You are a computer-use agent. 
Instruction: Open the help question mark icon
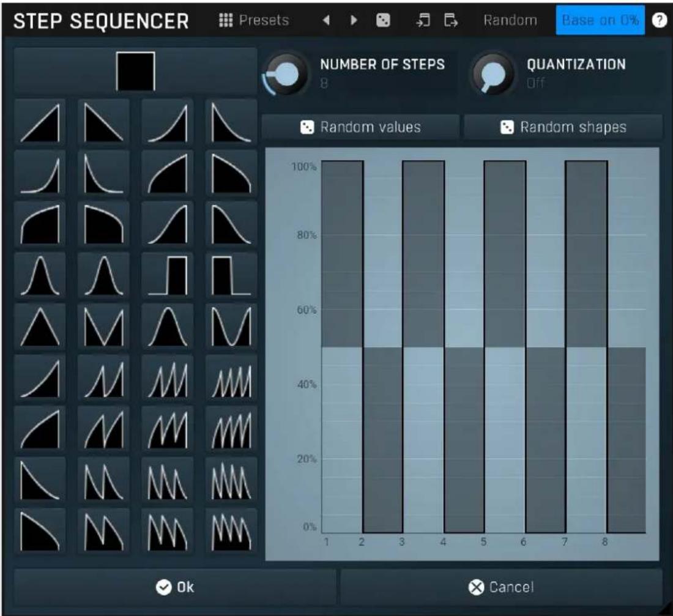tap(660, 20)
